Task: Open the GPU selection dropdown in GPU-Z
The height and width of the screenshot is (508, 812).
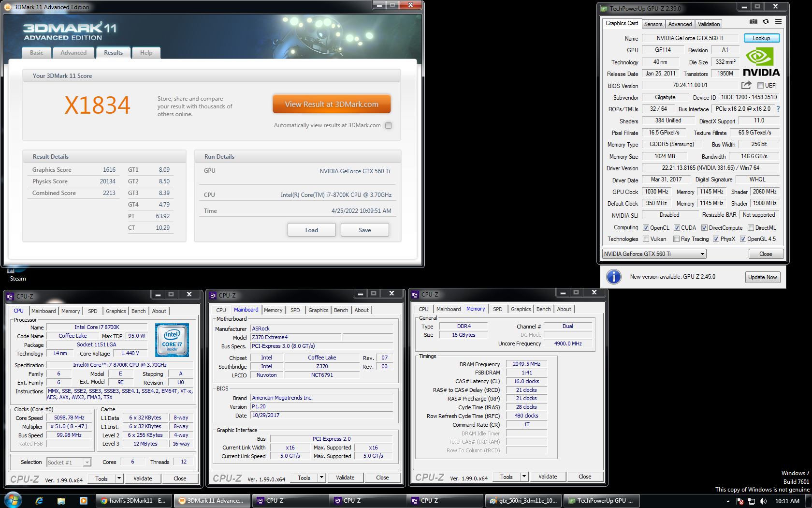Action: [x=654, y=254]
